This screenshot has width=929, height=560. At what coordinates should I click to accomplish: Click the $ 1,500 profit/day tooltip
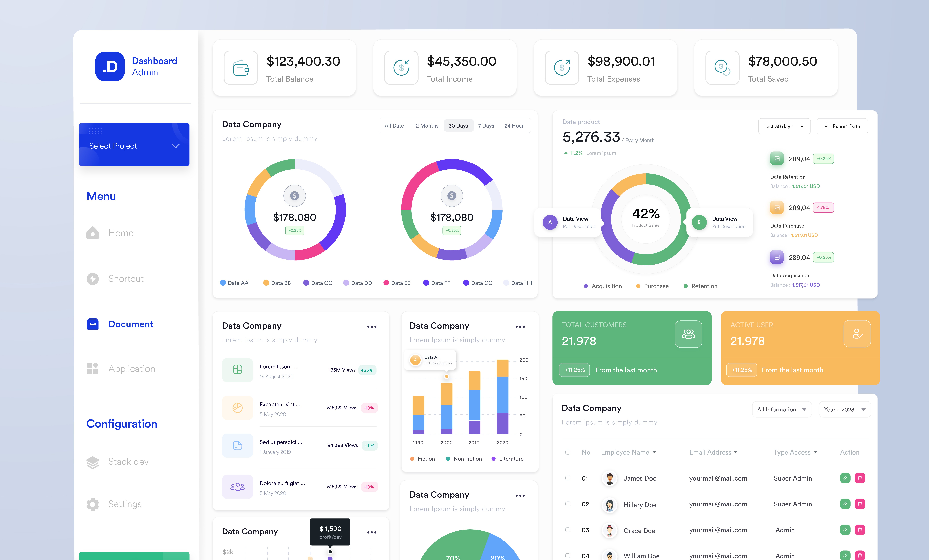point(330,532)
